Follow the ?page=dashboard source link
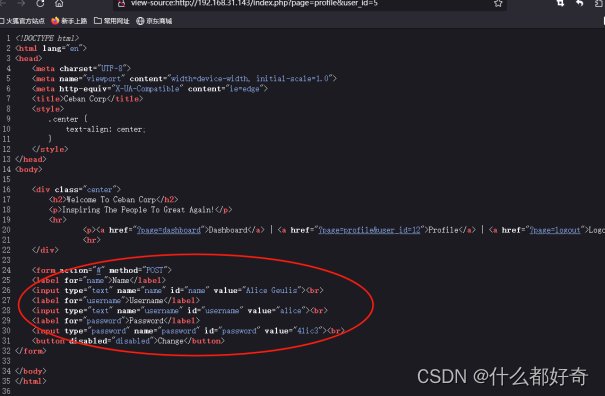 pyautogui.click(x=169, y=230)
